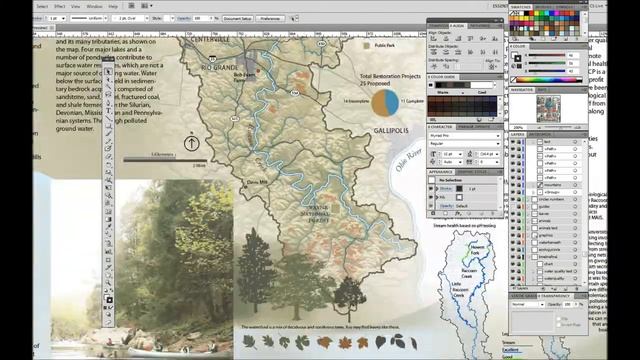Screen dimensions: 640x360
Task: Select the Direct Selection tool
Action: coord(108,79)
